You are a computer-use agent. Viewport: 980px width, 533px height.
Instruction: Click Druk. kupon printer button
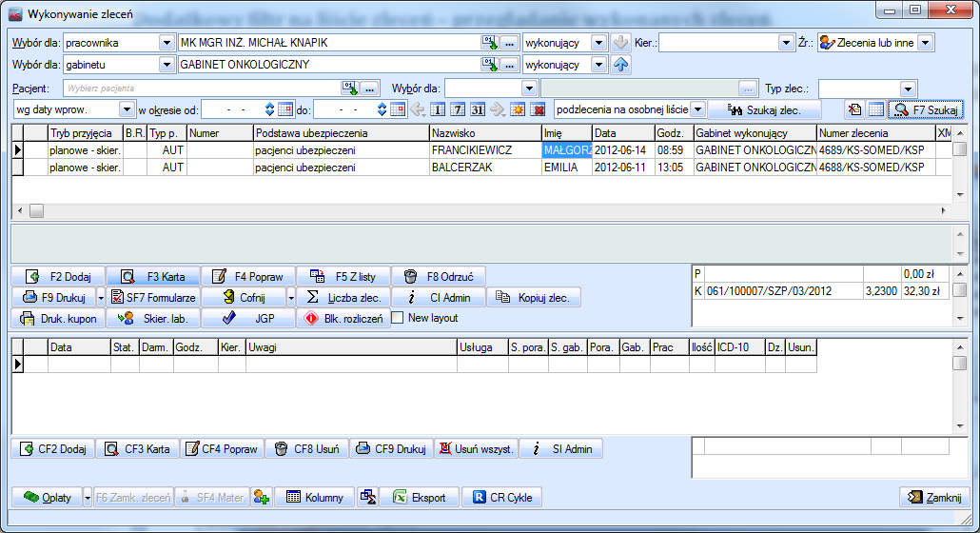pos(59,318)
